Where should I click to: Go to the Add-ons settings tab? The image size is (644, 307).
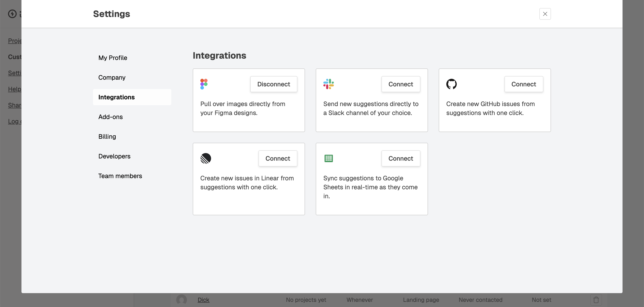110,117
